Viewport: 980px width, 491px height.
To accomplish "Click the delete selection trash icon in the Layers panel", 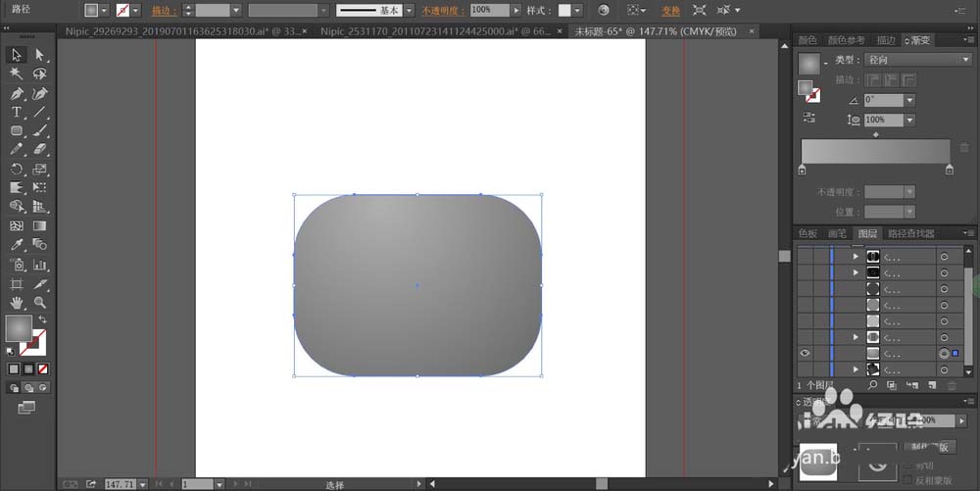I will click(952, 386).
